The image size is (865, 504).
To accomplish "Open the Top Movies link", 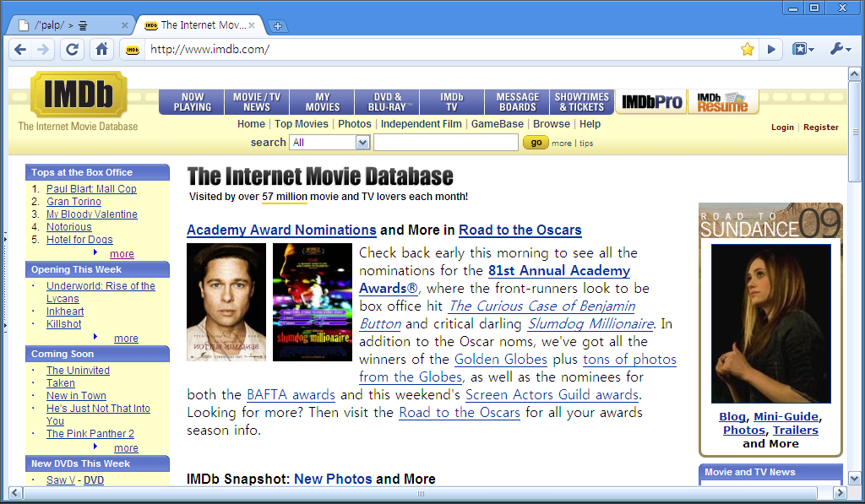I will 302,124.
